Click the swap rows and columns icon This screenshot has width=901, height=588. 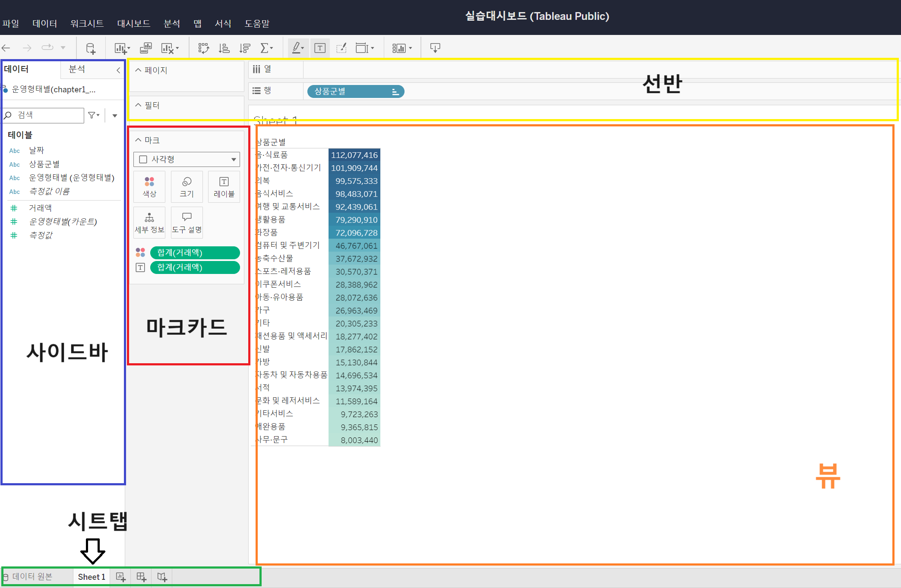coord(203,48)
